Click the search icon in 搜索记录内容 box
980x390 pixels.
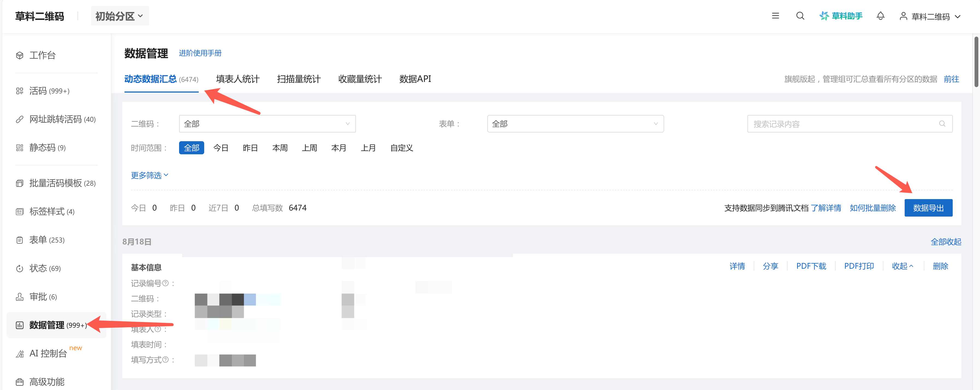pos(942,124)
